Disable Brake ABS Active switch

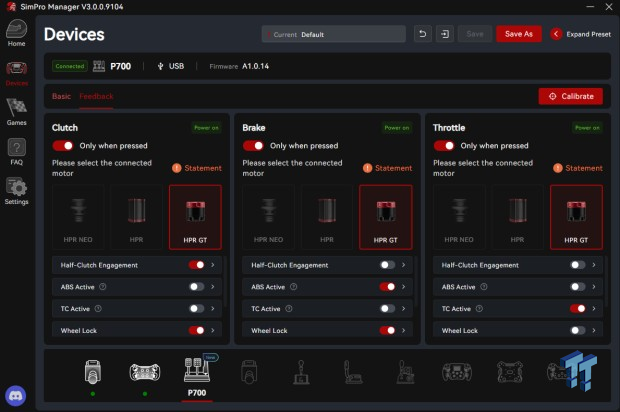pyautogui.click(x=387, y=287)
